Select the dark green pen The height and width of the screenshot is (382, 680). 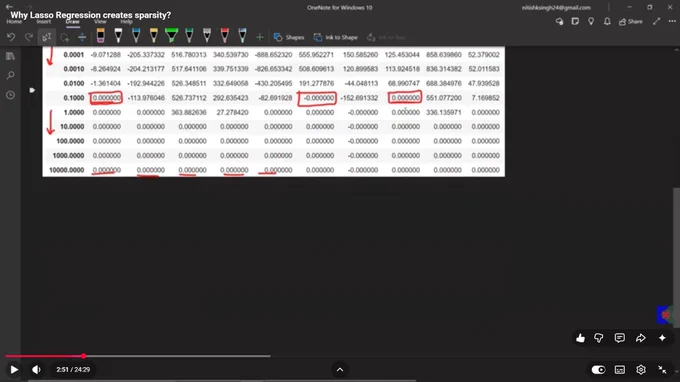[x=189, y=36]
